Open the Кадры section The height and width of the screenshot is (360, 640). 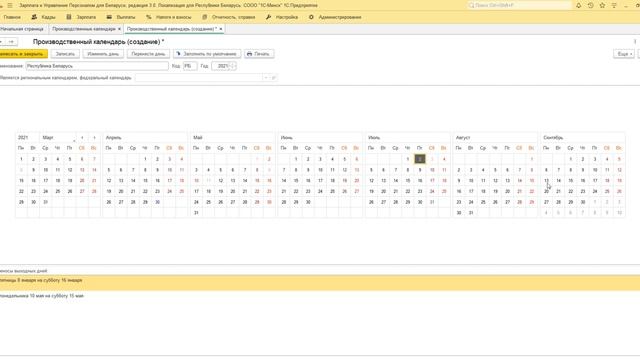point(43,17)
